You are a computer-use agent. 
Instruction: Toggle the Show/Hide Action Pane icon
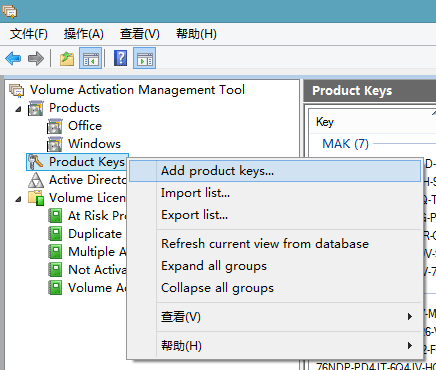[x=144, y=58]
